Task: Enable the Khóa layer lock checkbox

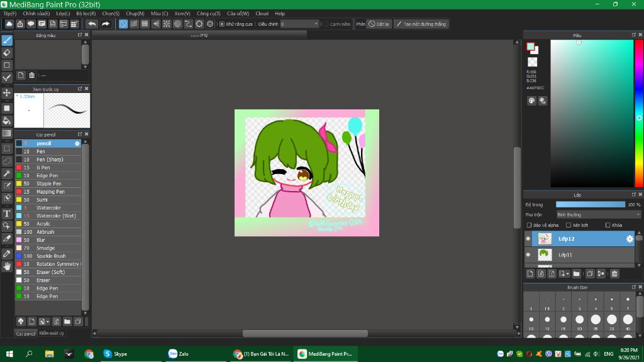Action: click(608, 226)
